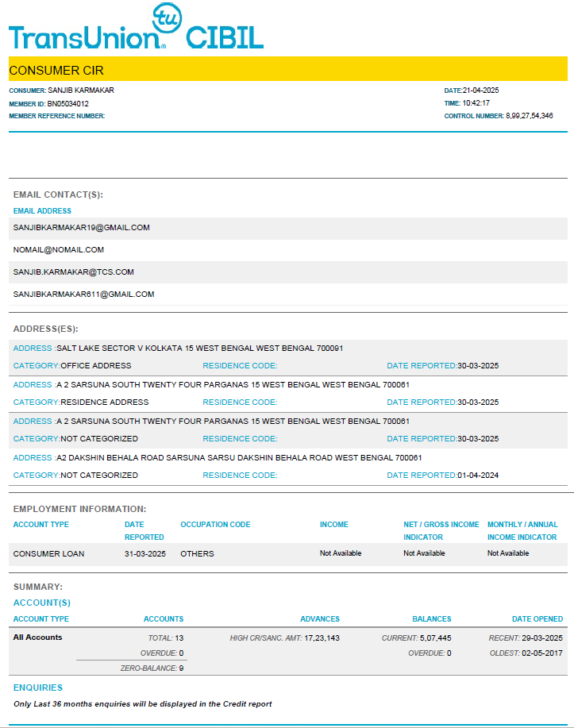Click category OFFICE ADDRESS
The height and width of the screenshot is (728, 574).
(95, 366)
